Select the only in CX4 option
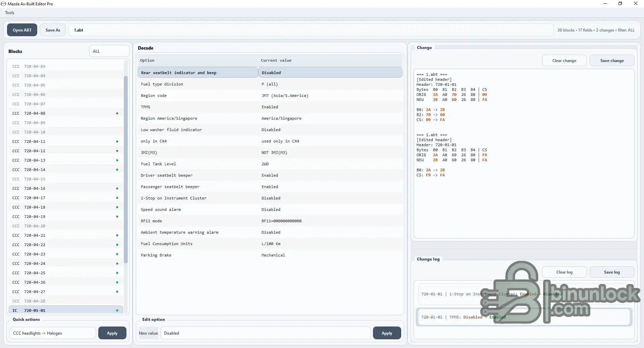Viewport: 644px width, 348px height. [270, 141]
